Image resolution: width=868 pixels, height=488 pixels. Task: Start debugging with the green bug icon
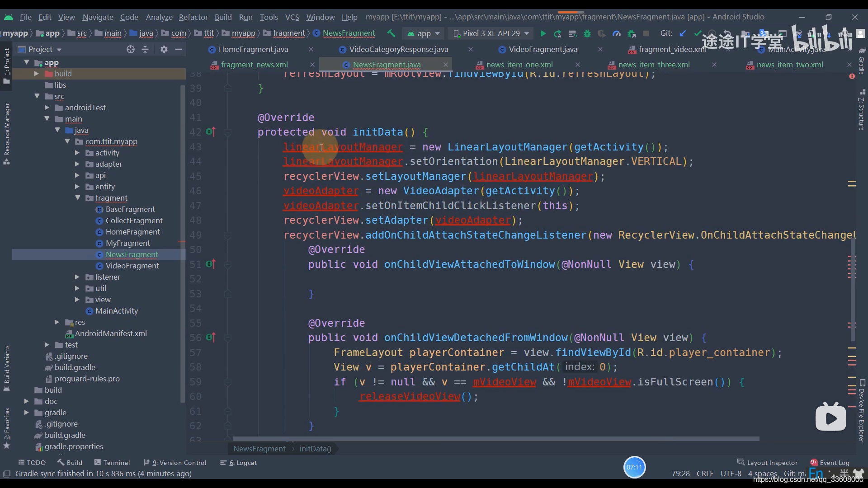click(587, 33)
